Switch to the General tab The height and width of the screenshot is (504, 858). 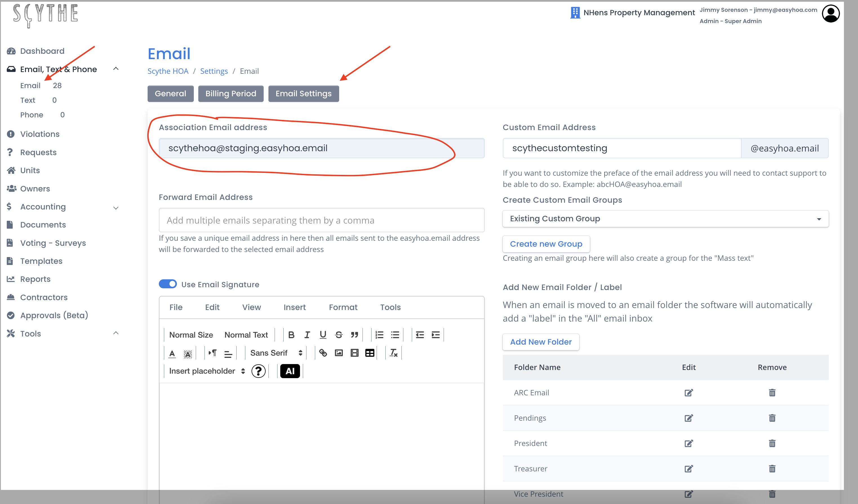[171, 93]
